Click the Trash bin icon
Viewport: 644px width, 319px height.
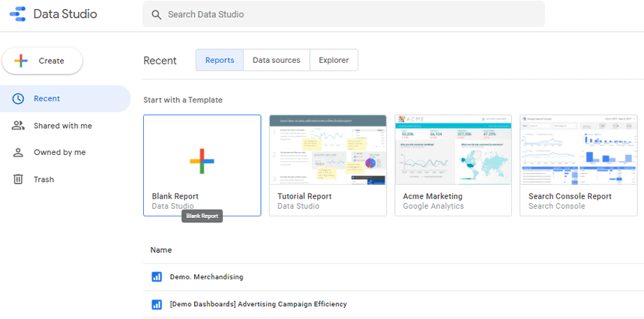click(18, 180)
